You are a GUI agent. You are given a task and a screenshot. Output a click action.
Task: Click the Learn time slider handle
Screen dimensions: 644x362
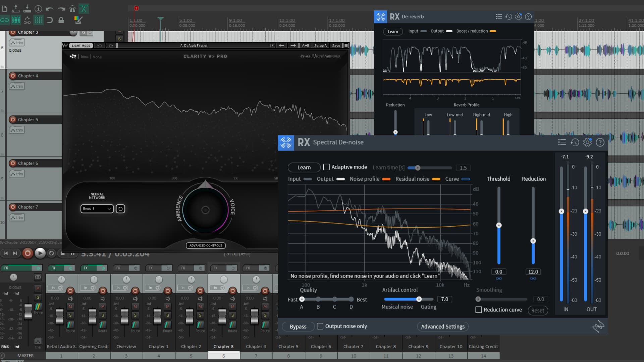click(418, 168)
